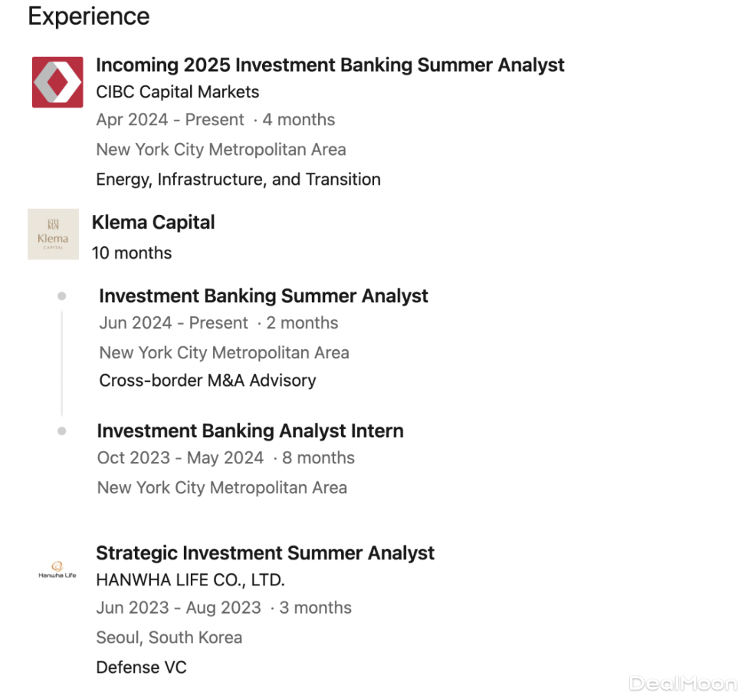The height and width of the screenshot is (700, 747).
Task: Open the Klema Capital company name
Action: [153, 222]
